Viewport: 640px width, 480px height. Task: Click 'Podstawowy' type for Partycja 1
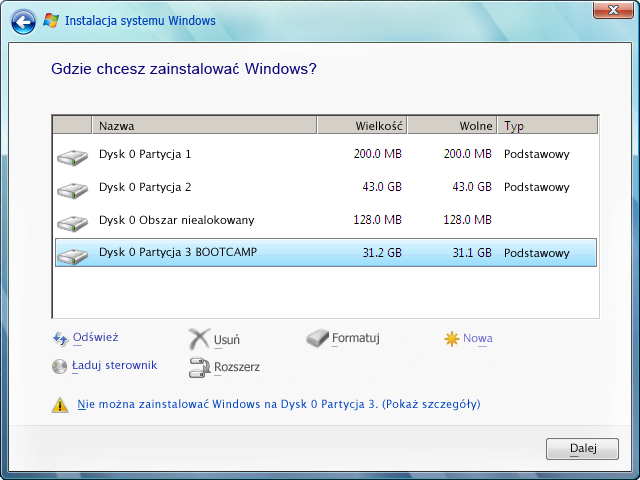coord(537,154)
